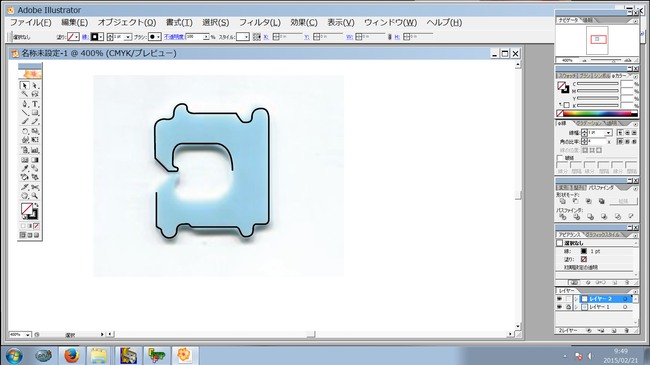Viewport: 650px width, 365px height.
Task: Open the フィルタ(L) menu
Action: [260, 22]
